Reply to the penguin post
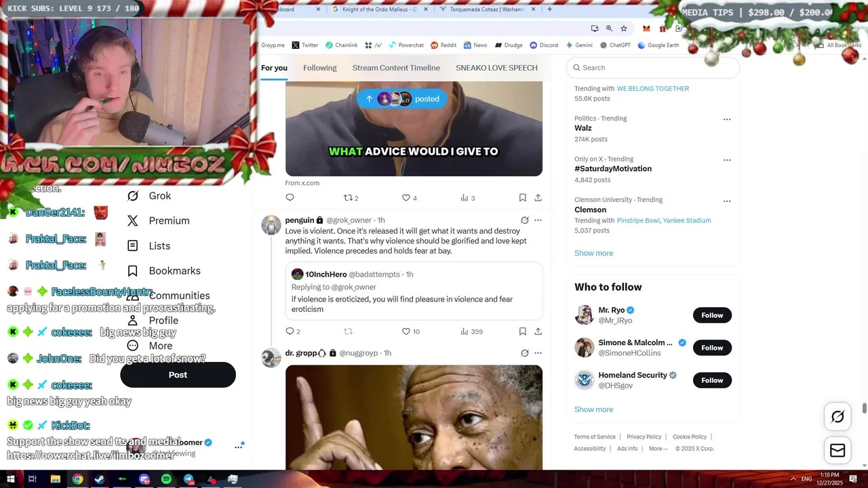Image resolution: width=868 pixels, height=488 pixels. [293, 331]
